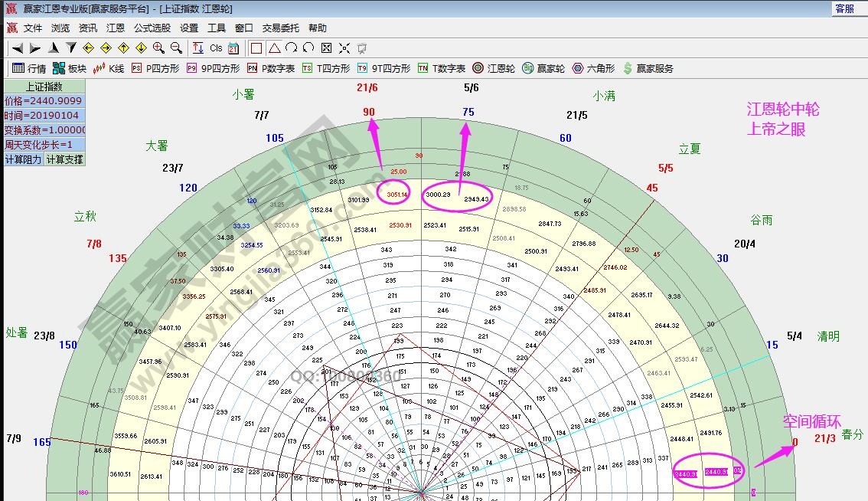Click the yellow up arrow diamond icon
The image size is (868, 501).
pyautogui.click(x=123, y=47)
